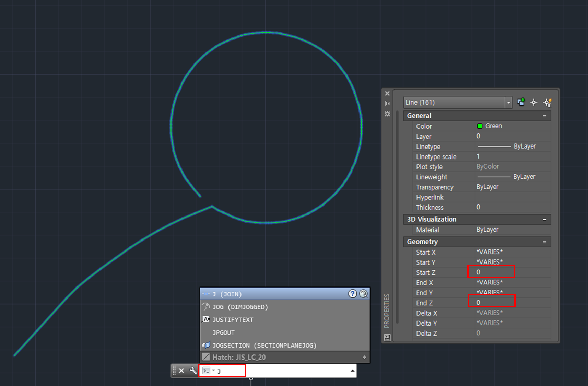Collapse the 3D Visualization section
Viewport: 588px width, 386px height.
[x=544, y=219]
